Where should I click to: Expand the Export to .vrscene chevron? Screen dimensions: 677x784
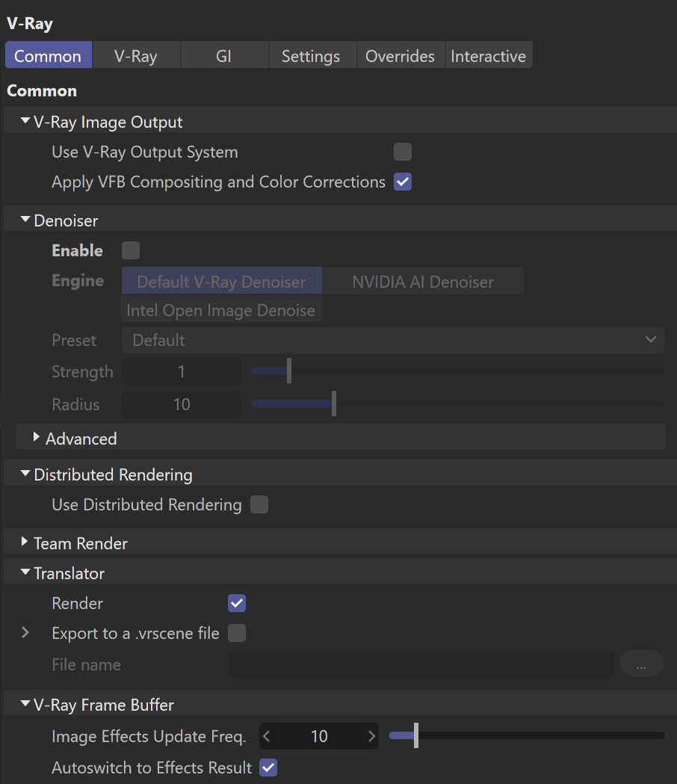coord(25,633)
